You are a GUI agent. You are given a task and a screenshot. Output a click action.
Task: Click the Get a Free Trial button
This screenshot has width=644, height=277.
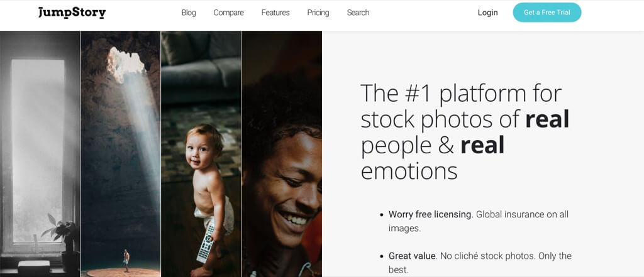pyautogui.click(x=547, y=13)
